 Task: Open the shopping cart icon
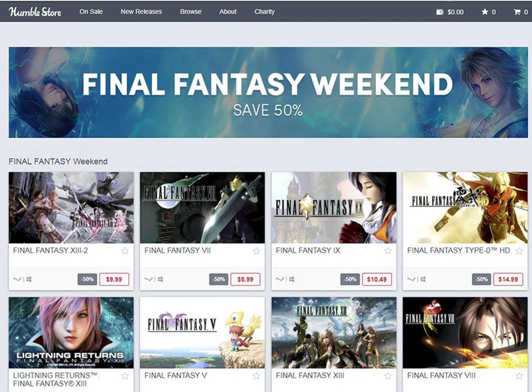point(517,12)
